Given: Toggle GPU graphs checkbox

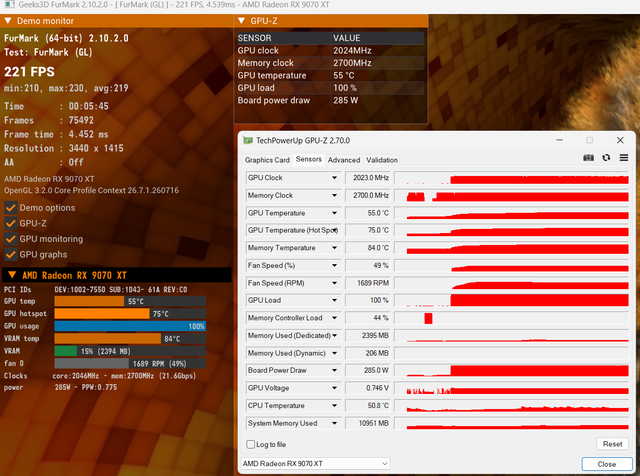Looking at the screenshot, I should pos(11,254).
